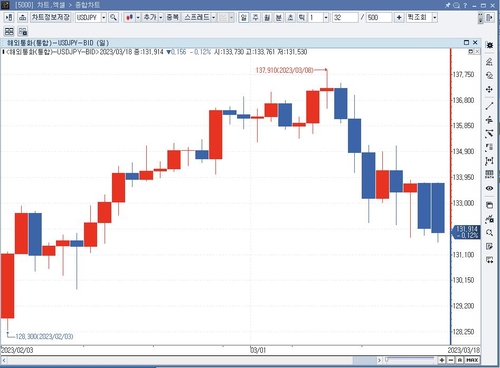
Task: Open the period interval 1 dropdown
Action: (x=326, y=17)
